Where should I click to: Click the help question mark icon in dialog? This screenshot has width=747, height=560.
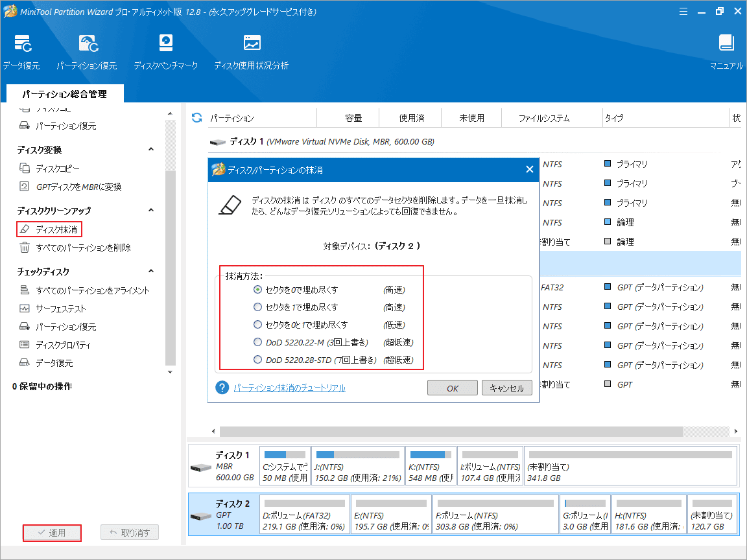pos(222,388)
